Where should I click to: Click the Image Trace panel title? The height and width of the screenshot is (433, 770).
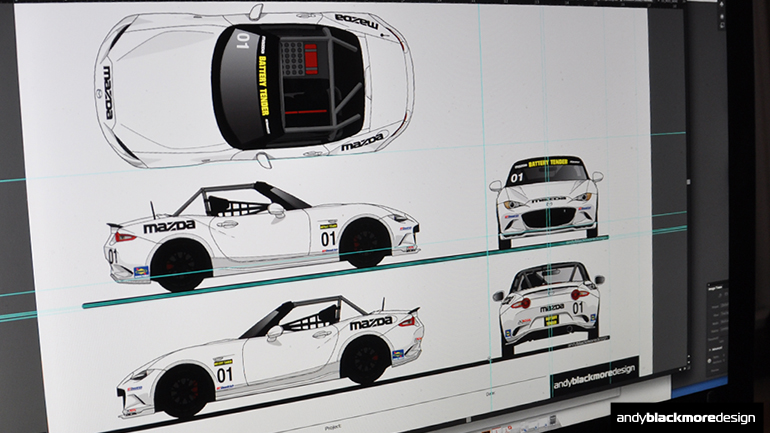(x=715, y=288)
